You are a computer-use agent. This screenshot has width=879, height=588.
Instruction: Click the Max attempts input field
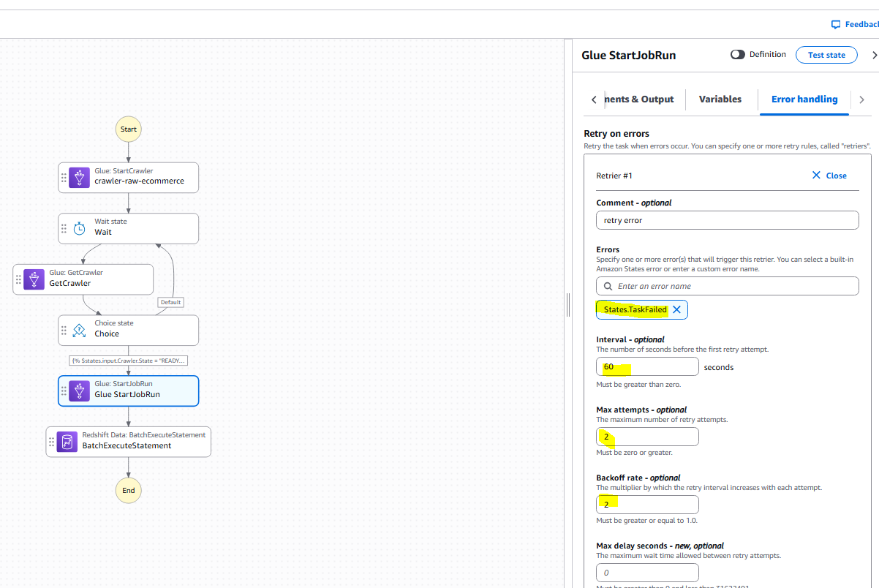tap(647, 437)
